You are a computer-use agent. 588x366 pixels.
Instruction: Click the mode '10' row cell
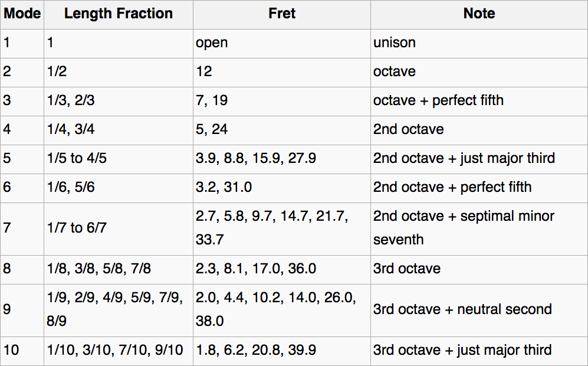tap(22, 351)
